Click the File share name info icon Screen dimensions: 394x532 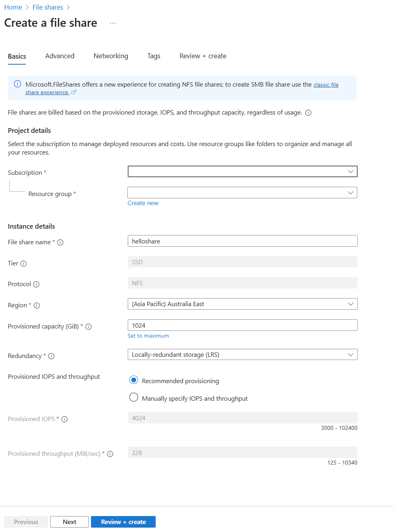60,242
